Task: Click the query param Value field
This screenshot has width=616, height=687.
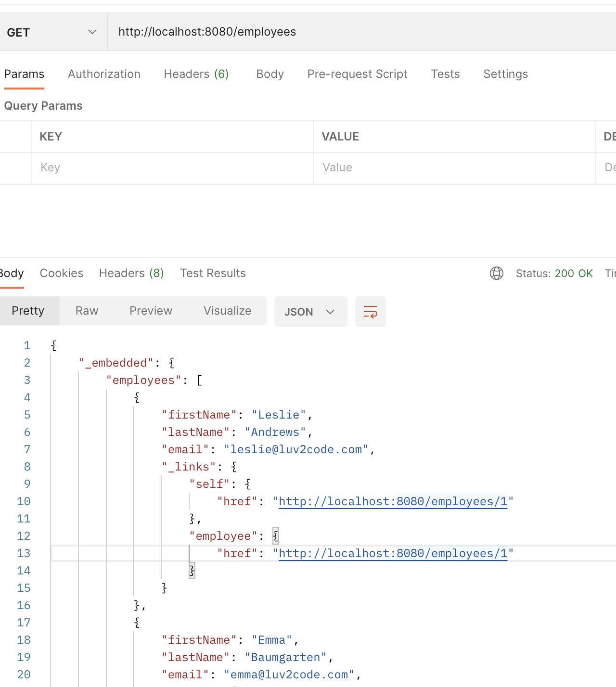Action: (x=454, y=168)
